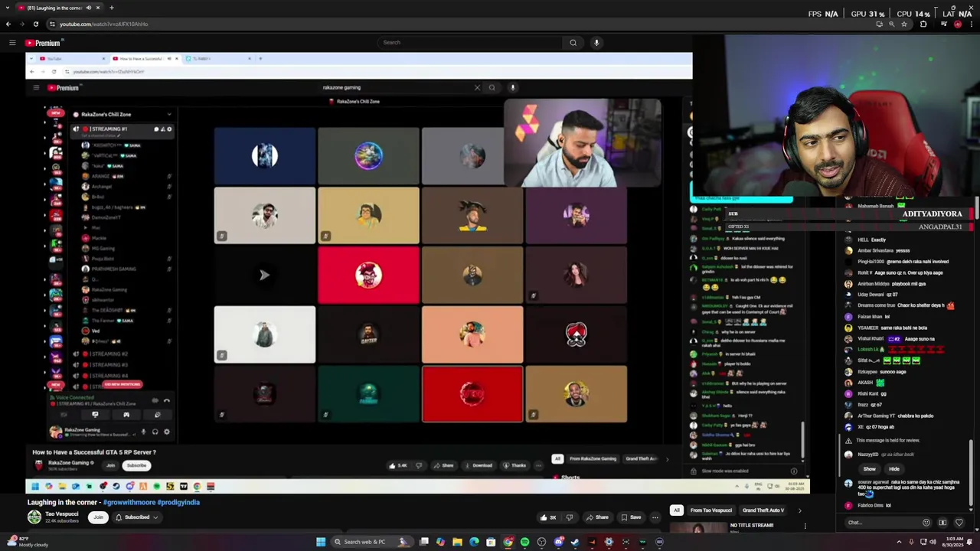
Task: Join the Tao Vespucci channel membership
Action: (x=98, y=517)
